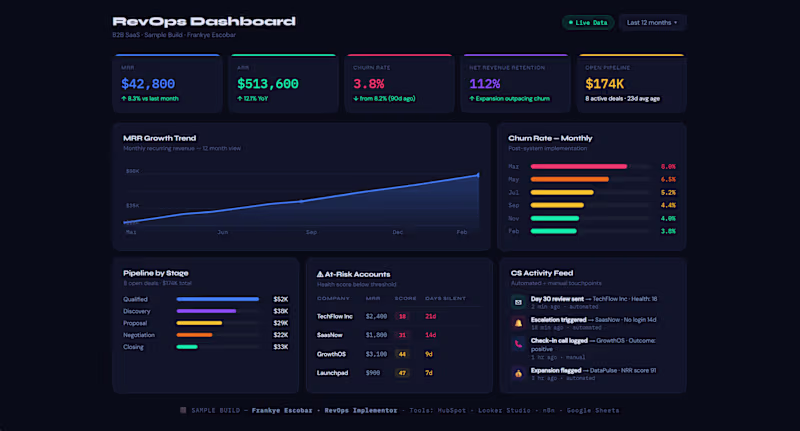800x431 pixels.
Task: Select the TechFlow Inc company name
Action: pos(335,316)
